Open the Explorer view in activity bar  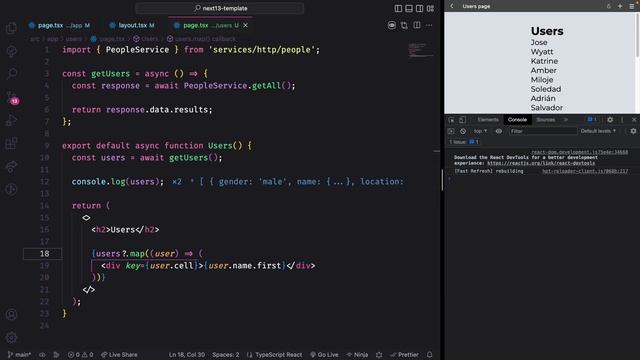pos(11,28)
